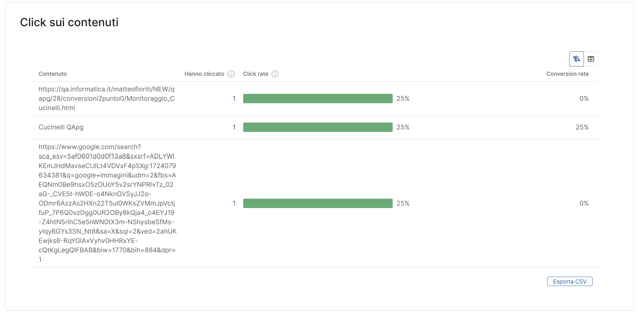Click info icon next to Hanno cliccato
This screenshot has width=644, height=315.
(231, 74)
